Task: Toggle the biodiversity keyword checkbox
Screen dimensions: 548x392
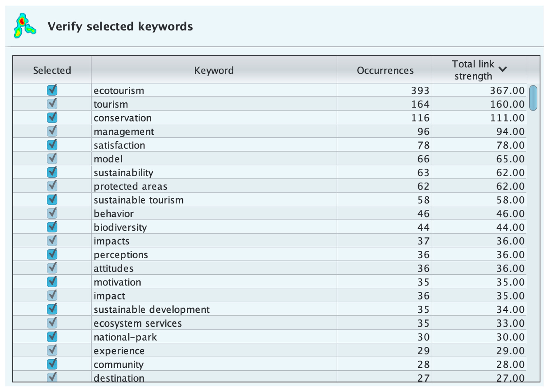Action: click(52, 227)
